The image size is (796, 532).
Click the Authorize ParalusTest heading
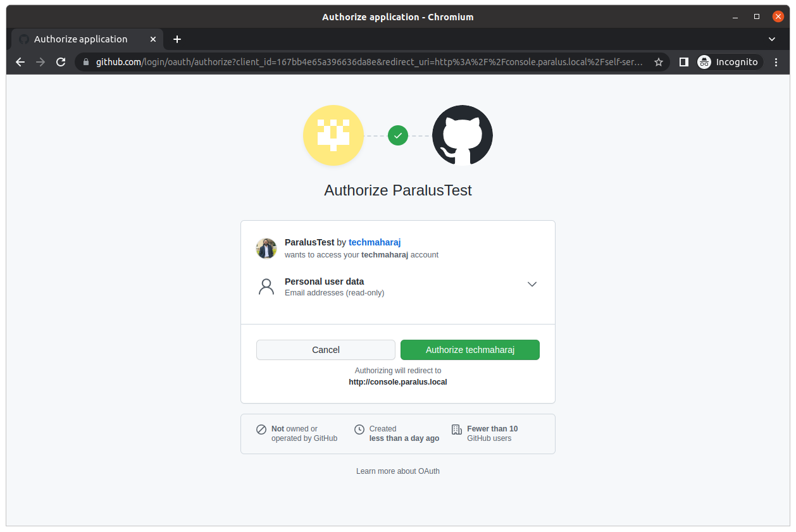(398, 190)
